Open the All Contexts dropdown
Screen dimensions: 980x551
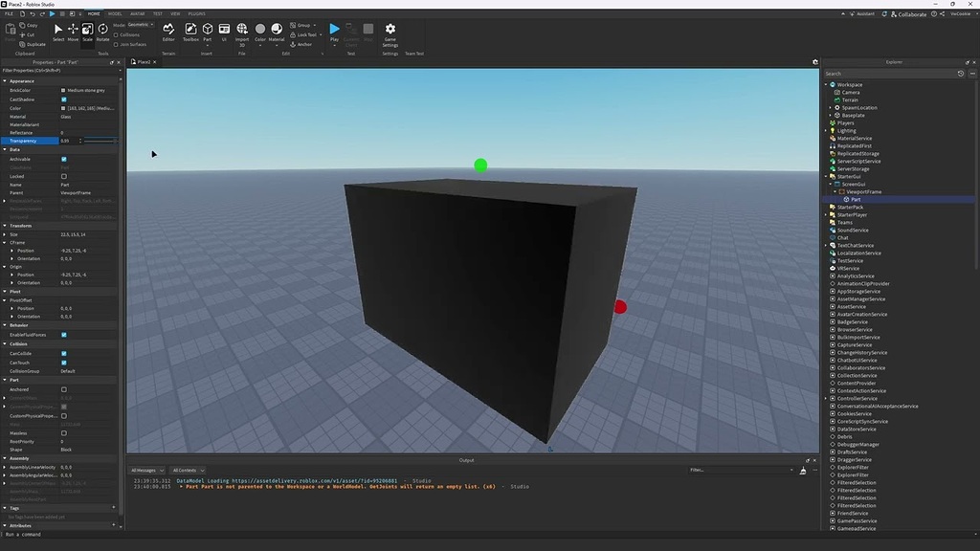[189, 471]
